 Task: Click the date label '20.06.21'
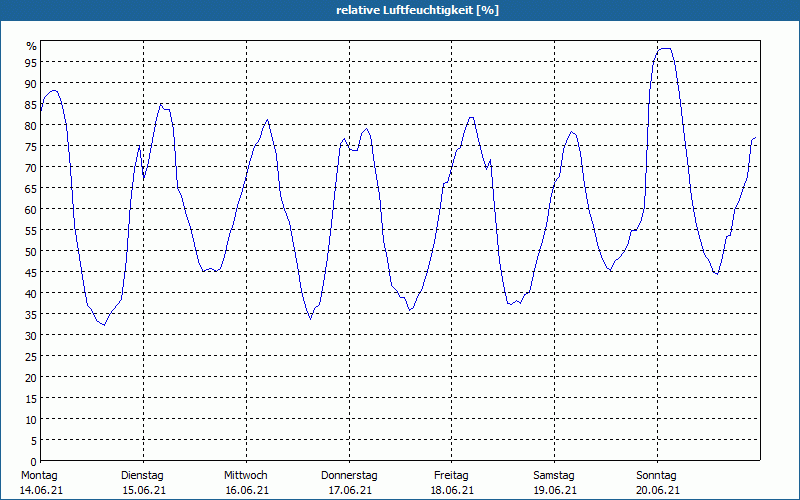[x=657, y=490]
